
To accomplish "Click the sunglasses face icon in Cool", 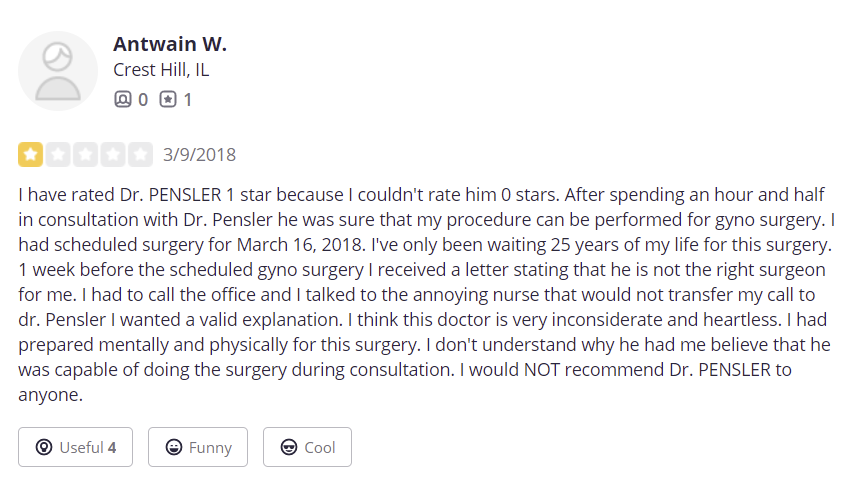I will 288,447.
